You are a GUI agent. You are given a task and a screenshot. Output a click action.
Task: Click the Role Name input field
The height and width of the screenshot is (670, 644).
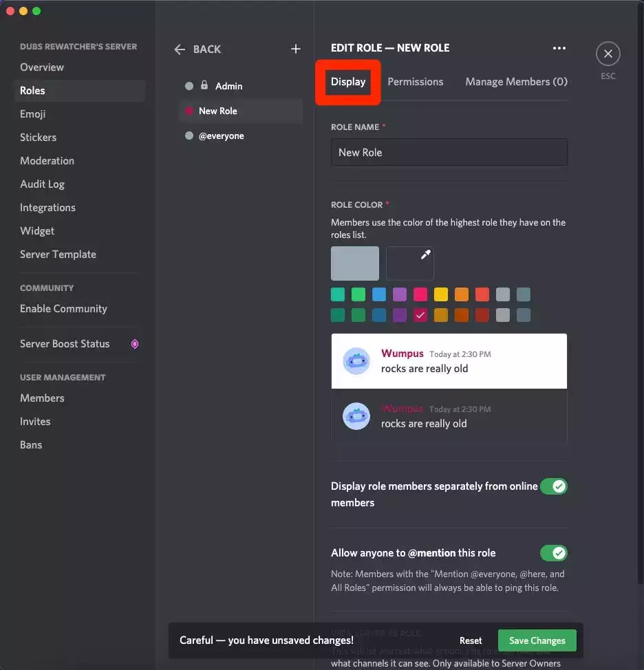pos(449,153)
